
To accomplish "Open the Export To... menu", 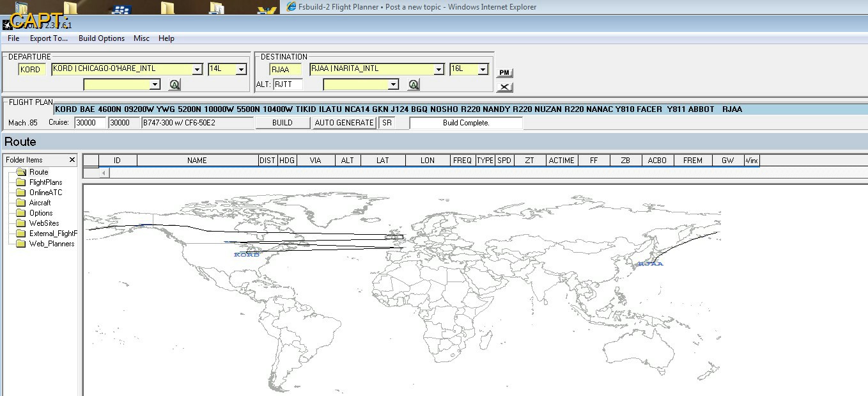I will [x=49, y=38].
